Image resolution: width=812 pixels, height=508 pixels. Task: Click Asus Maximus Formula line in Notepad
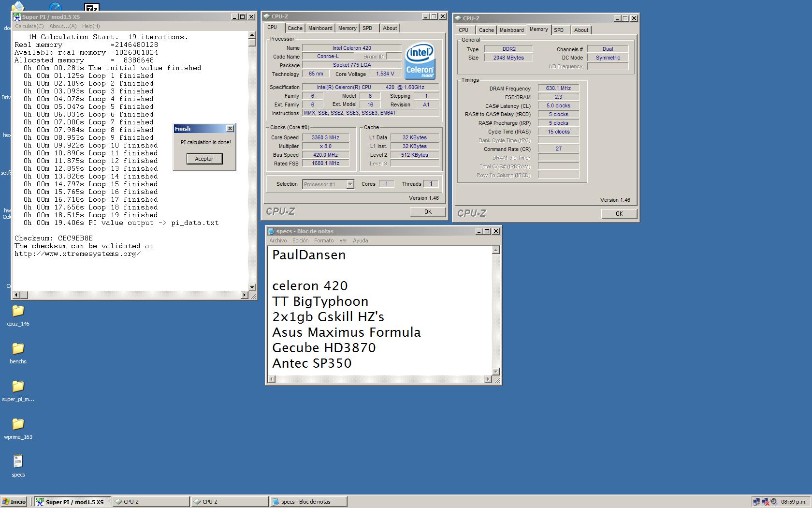(x=347, y=332)
